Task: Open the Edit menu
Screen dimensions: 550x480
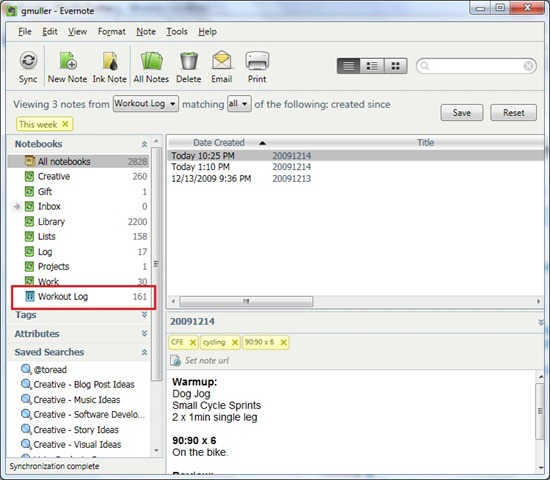Action: [50, 32]
